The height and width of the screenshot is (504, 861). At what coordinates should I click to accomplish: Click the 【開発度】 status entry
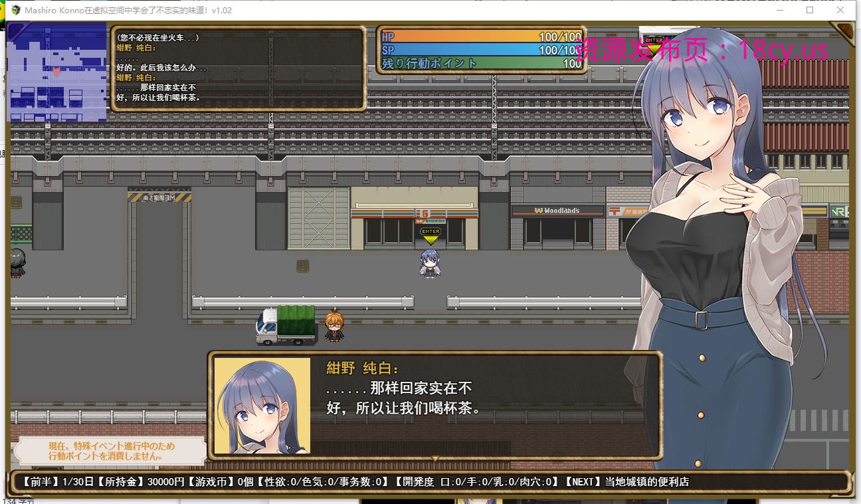(478, 482)
